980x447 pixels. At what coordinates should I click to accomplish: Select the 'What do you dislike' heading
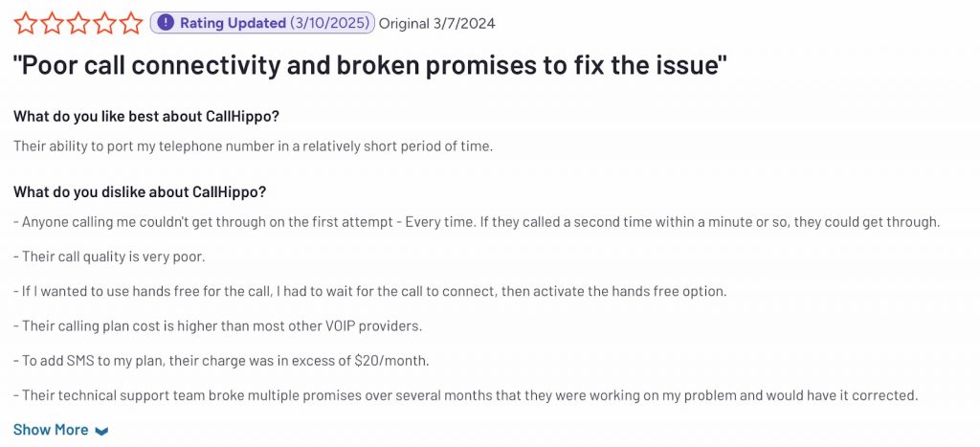coord(140,191)
